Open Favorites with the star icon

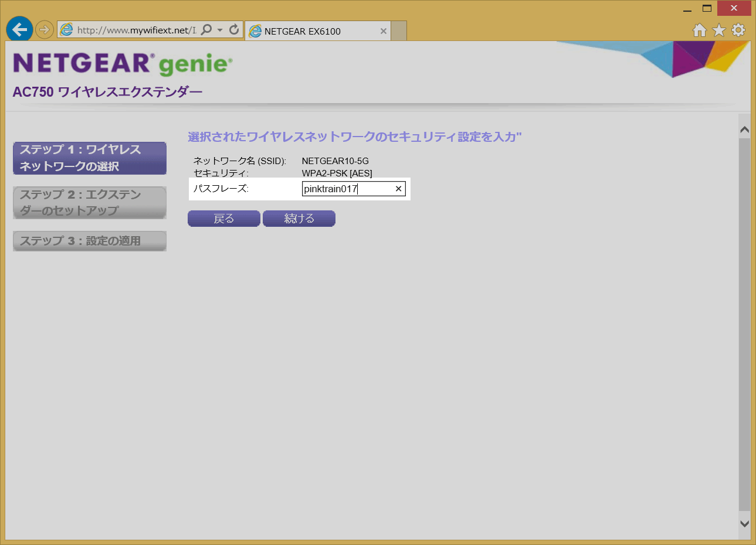click(719, 30)
